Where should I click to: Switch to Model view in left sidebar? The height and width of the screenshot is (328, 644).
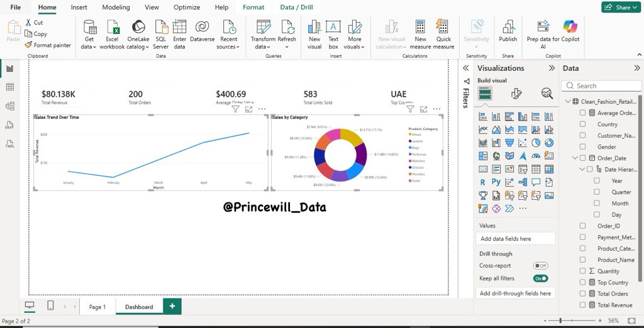[x=10, y=106]
